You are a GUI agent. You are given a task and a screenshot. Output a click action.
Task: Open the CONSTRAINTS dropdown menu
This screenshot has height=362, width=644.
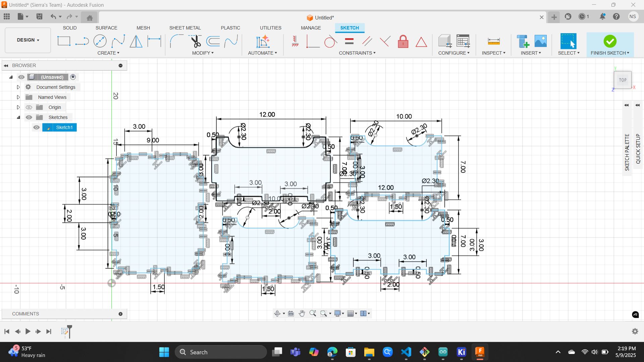(357, 53)
